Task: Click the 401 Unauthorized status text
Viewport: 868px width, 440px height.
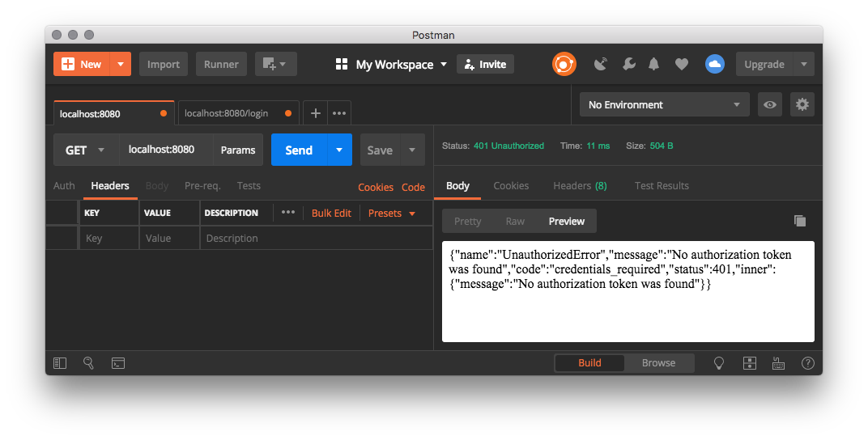Action: click(508, 146)
